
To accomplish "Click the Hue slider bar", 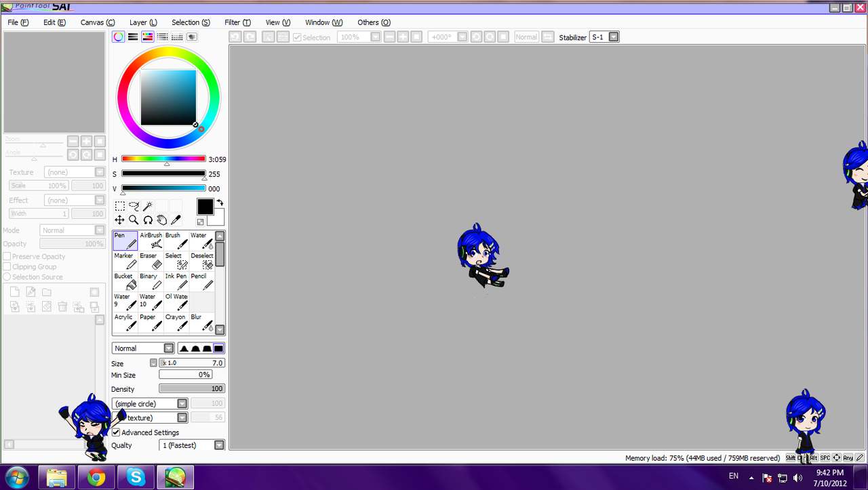I will [163, 159].
